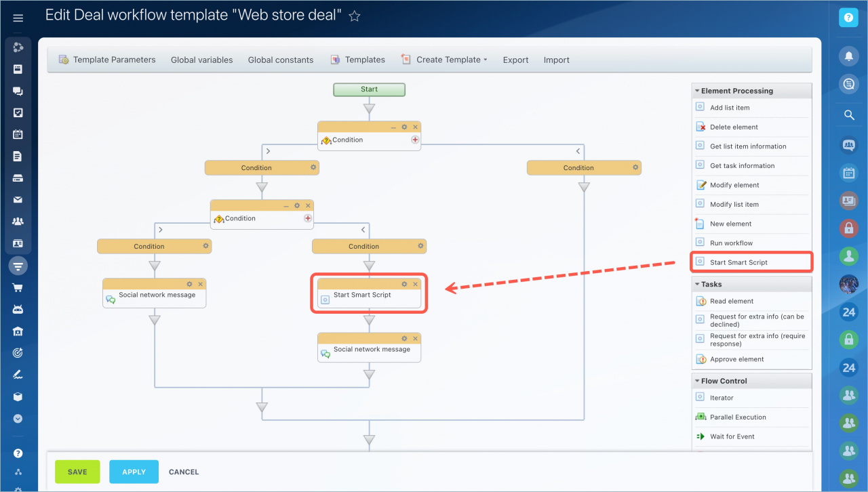868x492 pixels.
Task: Open the target icon in left sidebar
Action: click(x=18, y=353)
